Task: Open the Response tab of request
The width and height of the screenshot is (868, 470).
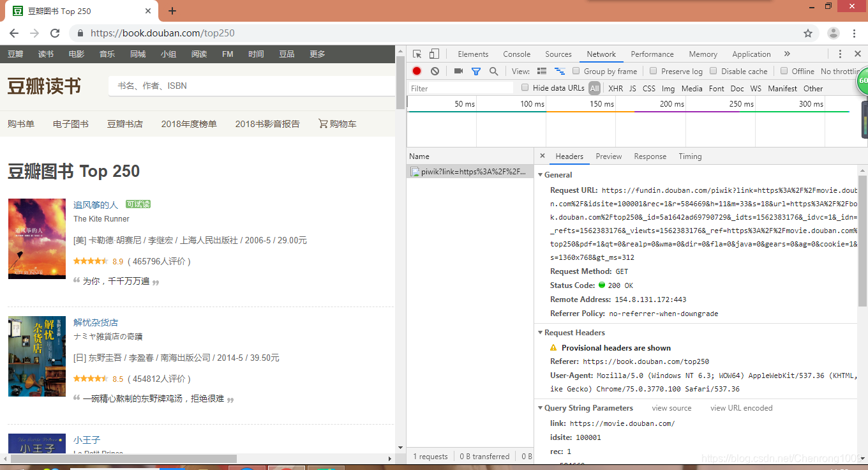Action: [650, 156]
